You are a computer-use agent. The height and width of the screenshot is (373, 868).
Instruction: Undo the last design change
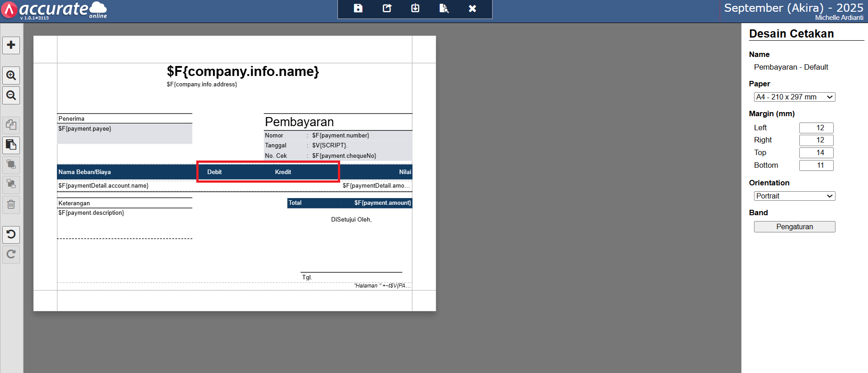coord(11,234)
